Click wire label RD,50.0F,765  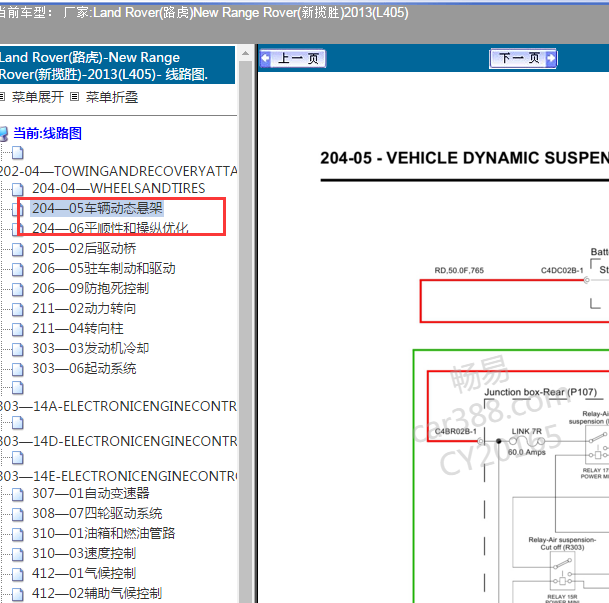[x=459, y=270]
